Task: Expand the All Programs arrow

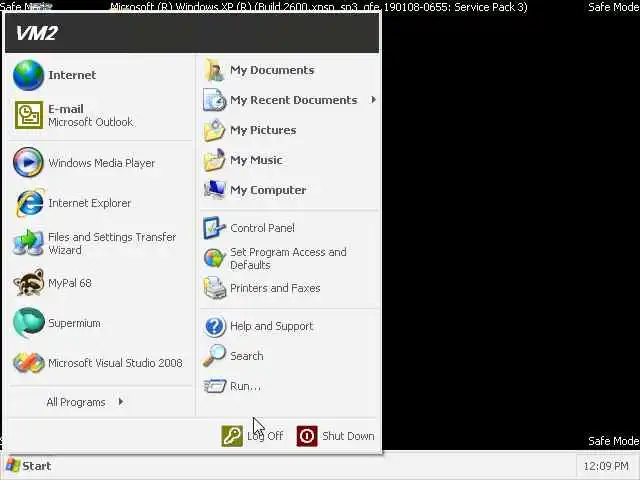Action: [x=121, y=402]
